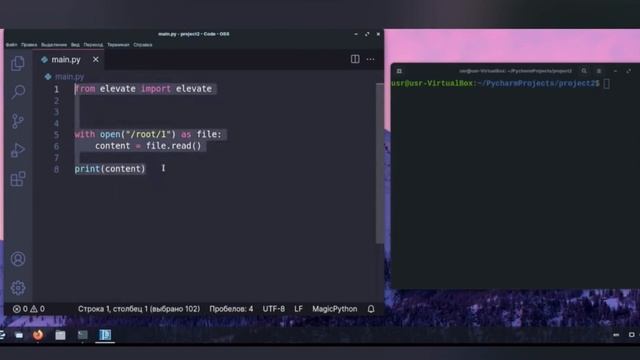
Task: Split the editor to the right
Action: tap(355, 59)
